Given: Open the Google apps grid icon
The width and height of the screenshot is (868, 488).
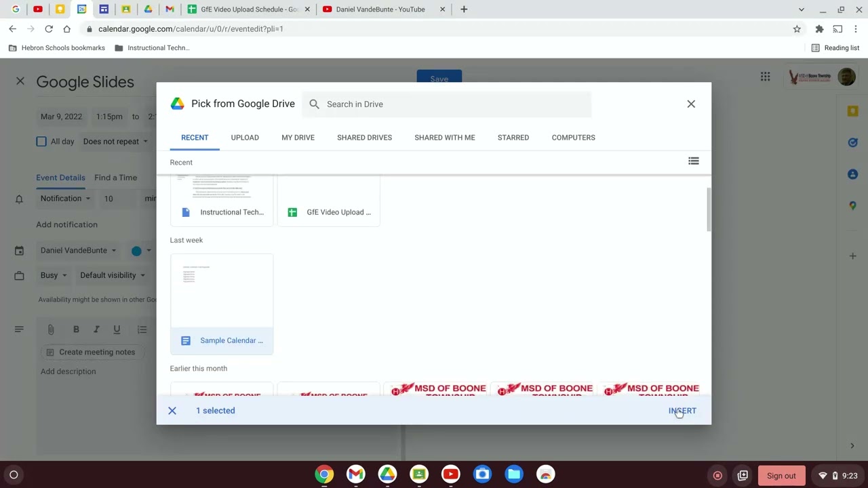Looking at the screenshot, I should (765, 77).
